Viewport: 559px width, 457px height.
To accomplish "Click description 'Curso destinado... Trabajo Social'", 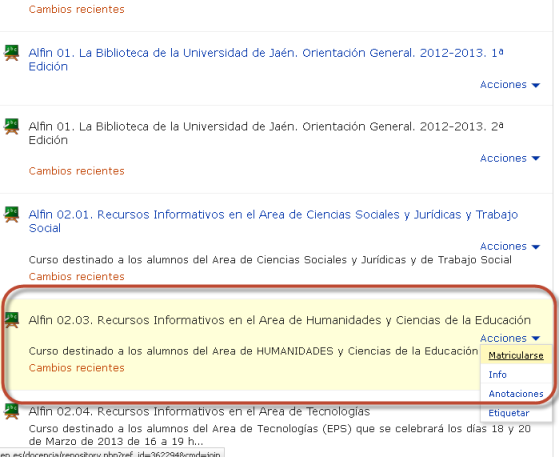I will (x=270, y=260).
